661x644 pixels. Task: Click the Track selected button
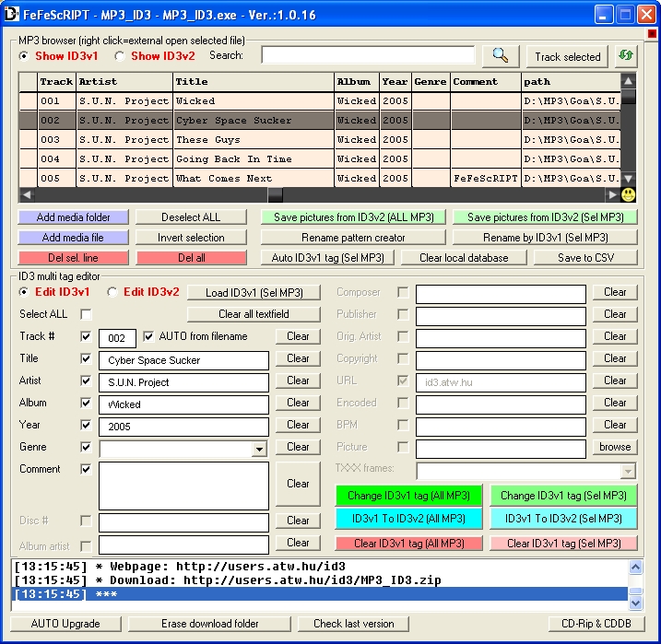pos(567,56)
